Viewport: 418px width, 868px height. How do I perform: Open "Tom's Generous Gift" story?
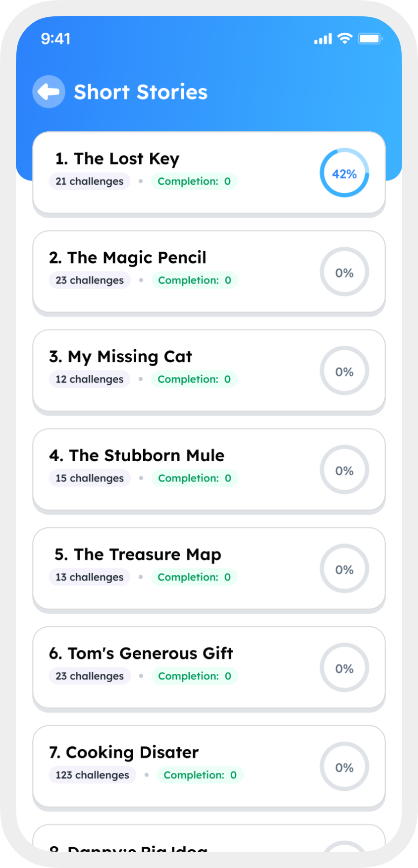click(x=141, y=653)
